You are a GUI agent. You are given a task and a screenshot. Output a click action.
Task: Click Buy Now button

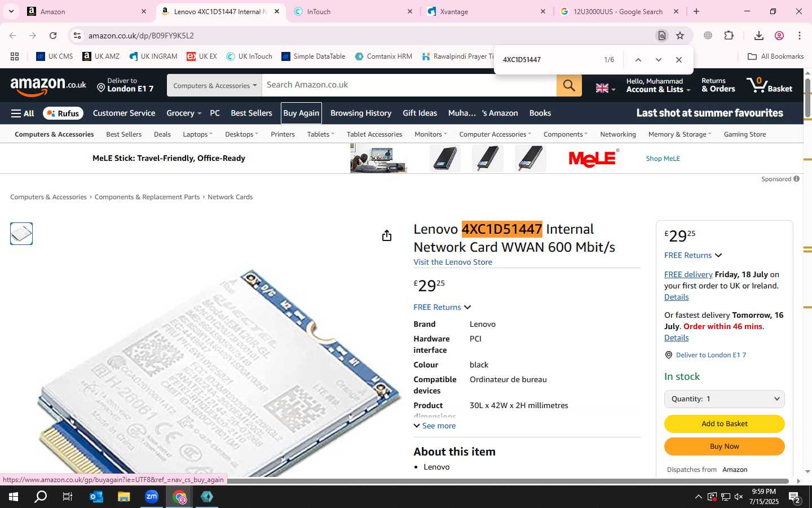point(724,446)
